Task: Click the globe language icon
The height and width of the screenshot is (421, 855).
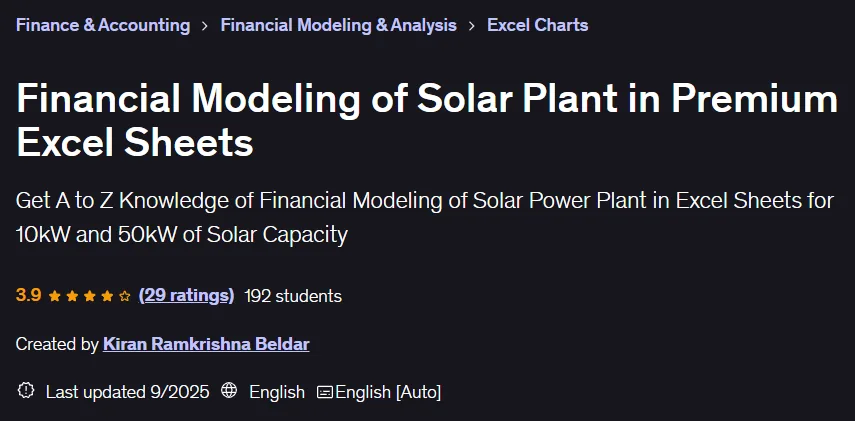Action: tap(229, 390)
